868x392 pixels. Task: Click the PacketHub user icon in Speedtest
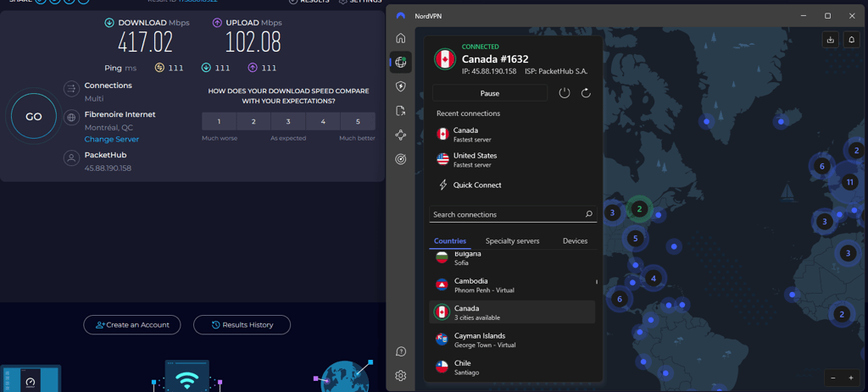pyautogui.click(x=71, y=158)
